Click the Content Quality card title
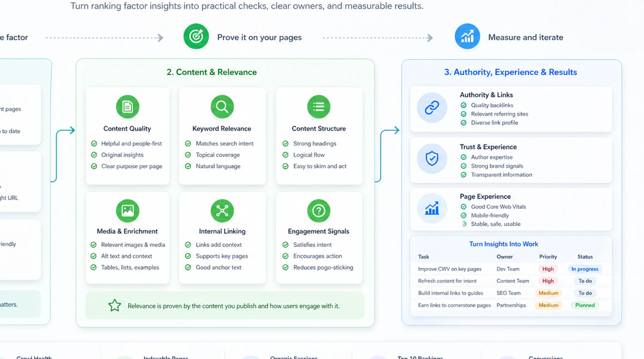Screen dimensions: 644x359 point(127,129)
